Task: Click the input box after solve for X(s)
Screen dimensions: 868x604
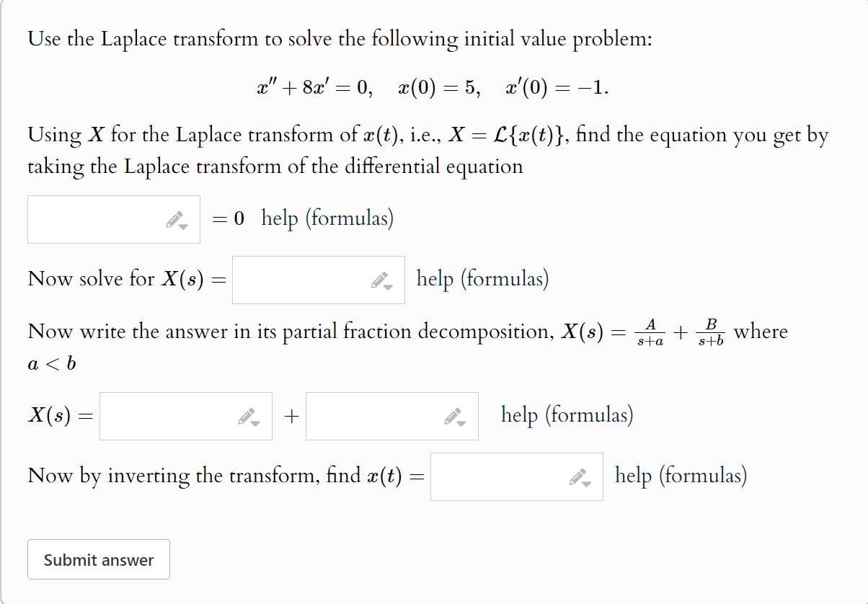Action: point(303,280)
